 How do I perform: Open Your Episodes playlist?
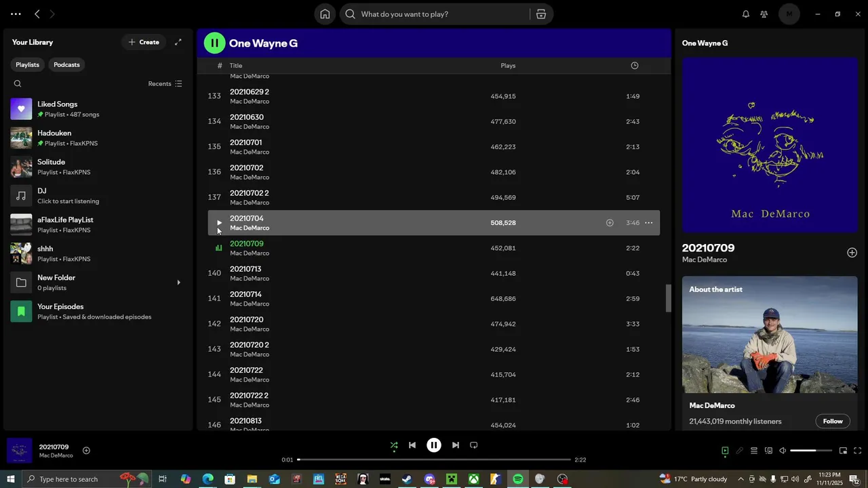click(98, 312)
